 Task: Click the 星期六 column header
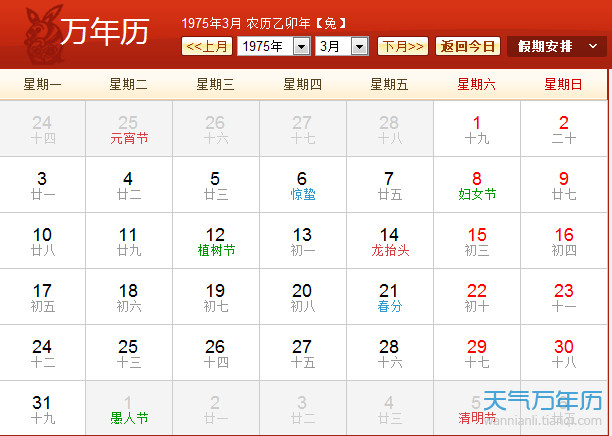pyautogui.click(x=477, y=84)
